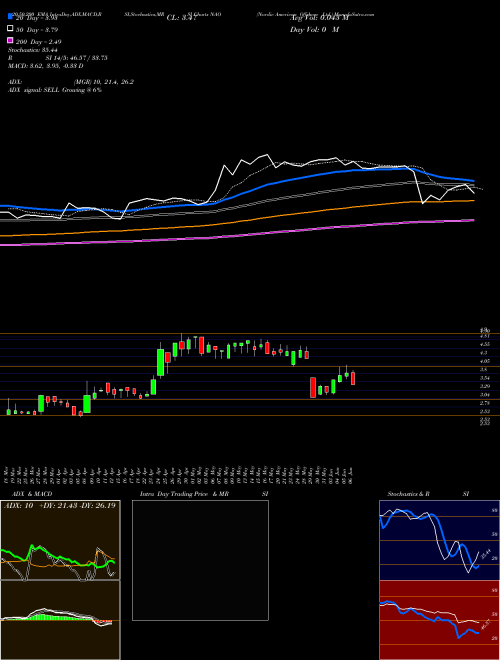This screenshot has height=660, width=500.
Task: Click the 3.04 price axis label
Action: (485, 395)
